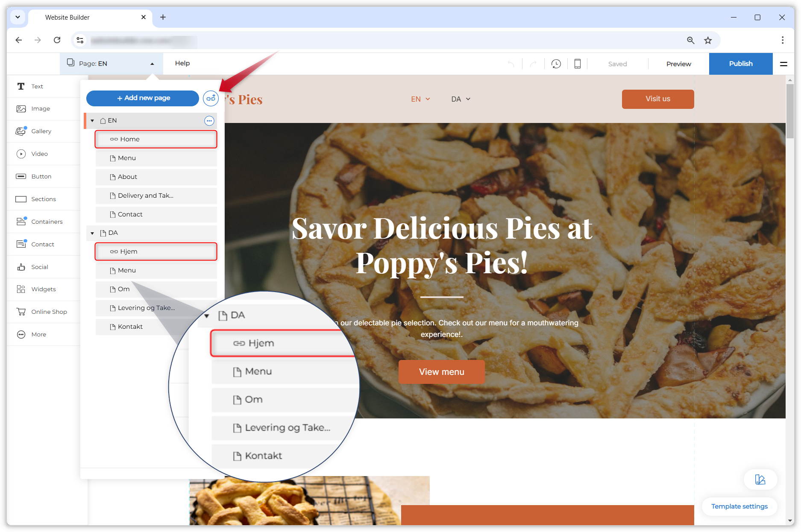Select the Gallery element

pyautogui.click(x=41, y=131)
